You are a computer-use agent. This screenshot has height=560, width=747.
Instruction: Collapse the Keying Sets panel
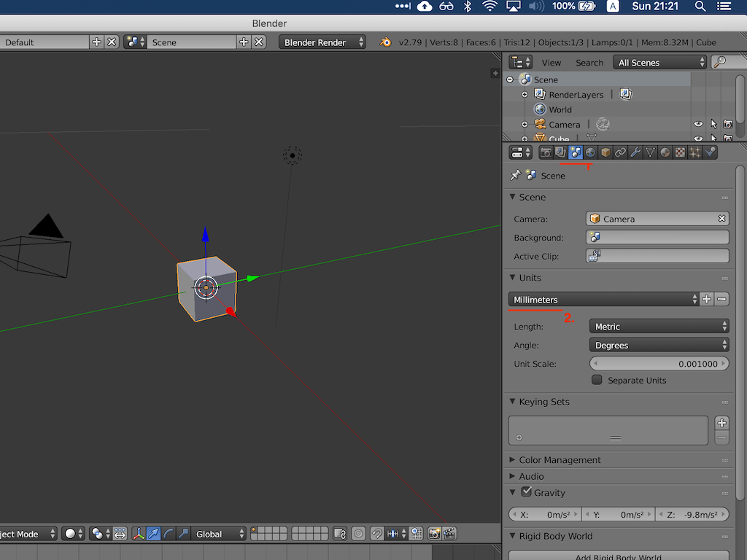pyautogui.click(x=513, y=401)
